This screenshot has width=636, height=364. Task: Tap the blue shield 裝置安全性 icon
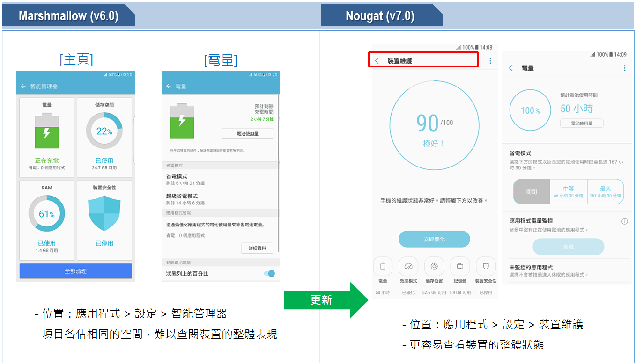click(104, 214)
